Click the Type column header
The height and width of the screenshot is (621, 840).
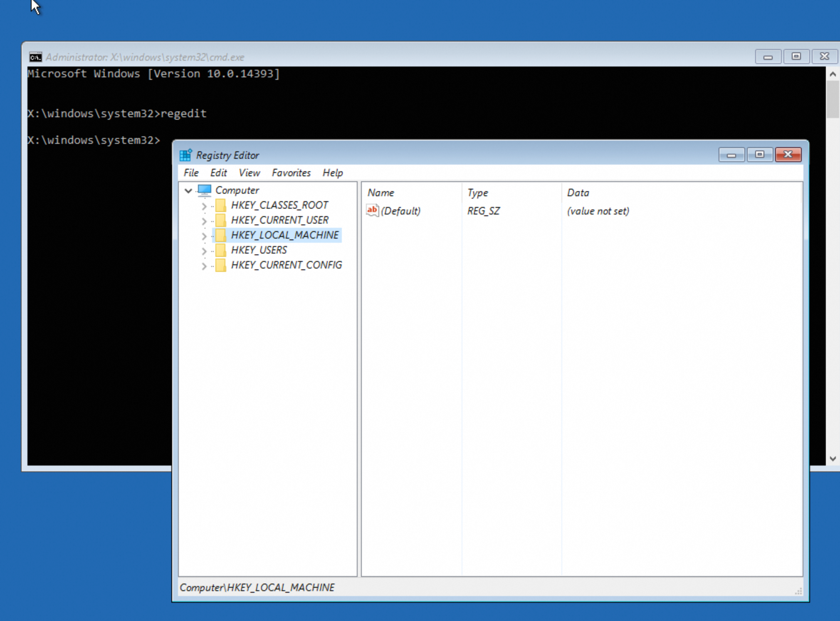click(x=477, y=193)
